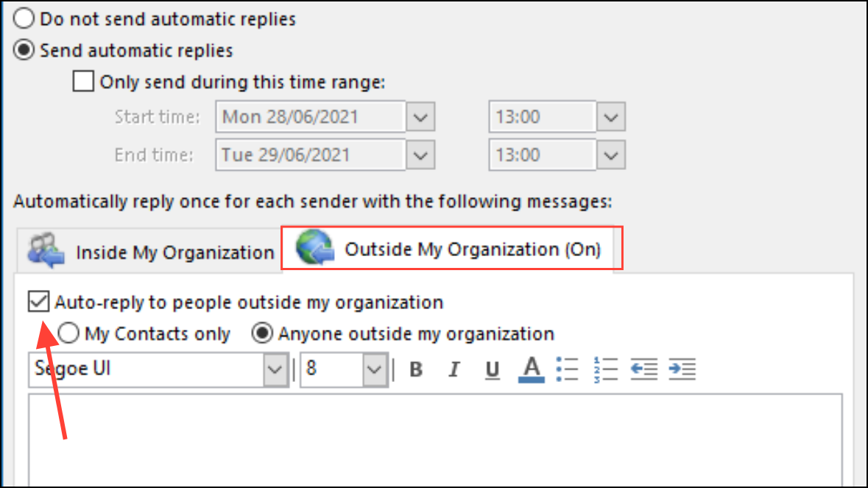The image size is (868, 488).
Task: Select 'Anyone outside my organization'
Action: [x=261, y=333]
